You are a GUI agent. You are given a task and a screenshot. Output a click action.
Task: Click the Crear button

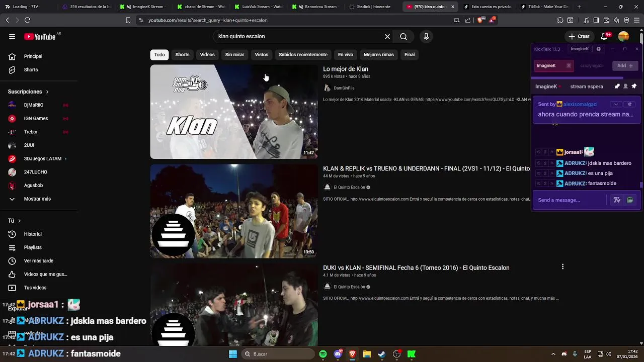tap(579, 36)
